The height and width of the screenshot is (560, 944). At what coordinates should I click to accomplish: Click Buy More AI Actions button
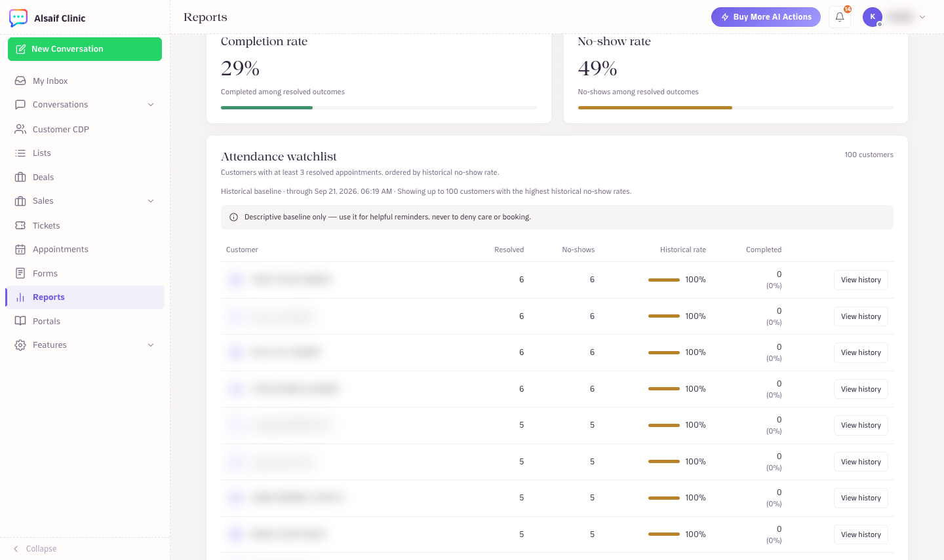(x=766, y=17)
